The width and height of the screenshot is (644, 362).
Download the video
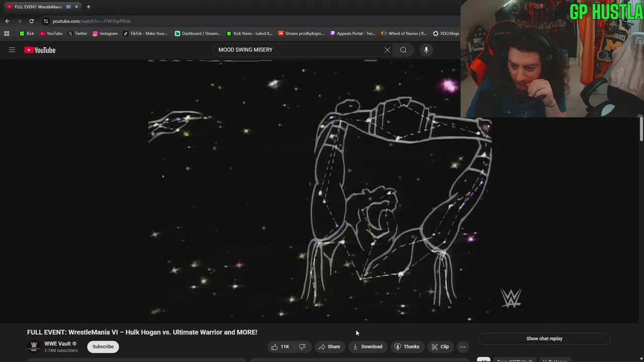[367, 346]
